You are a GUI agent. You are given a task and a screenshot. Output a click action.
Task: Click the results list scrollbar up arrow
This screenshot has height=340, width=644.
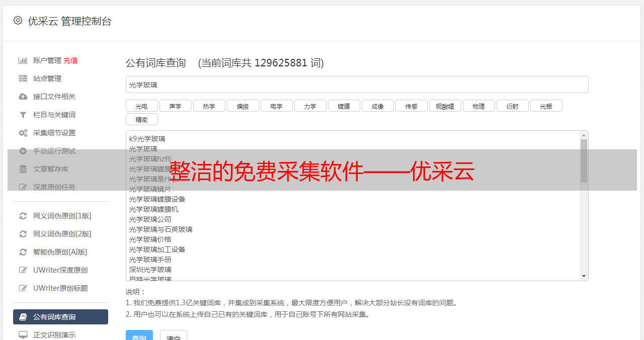(x=584, y=135)
